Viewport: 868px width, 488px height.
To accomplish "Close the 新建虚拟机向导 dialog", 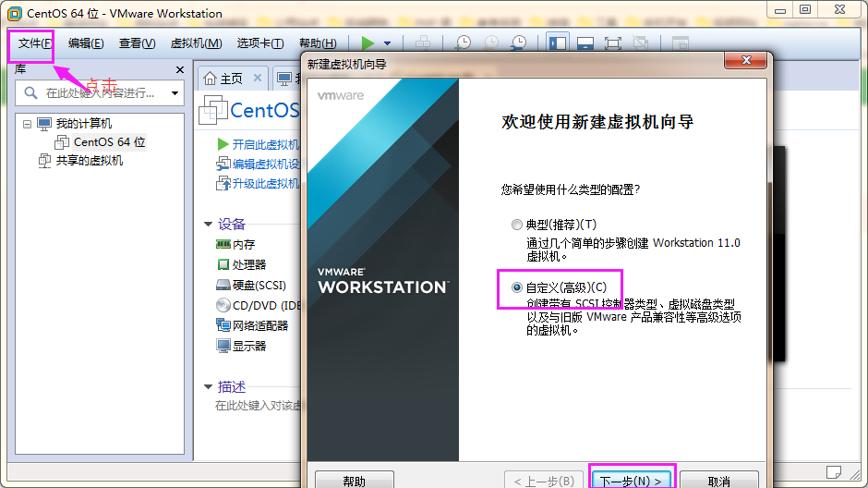I will [x=746, y=61].
